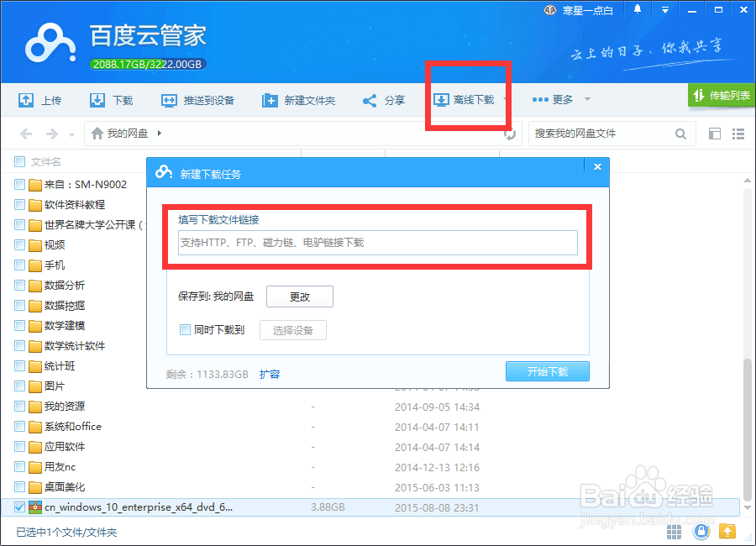Click the download link input field
This screenshot has height=546, width=756.
click(x=376, y=243)
